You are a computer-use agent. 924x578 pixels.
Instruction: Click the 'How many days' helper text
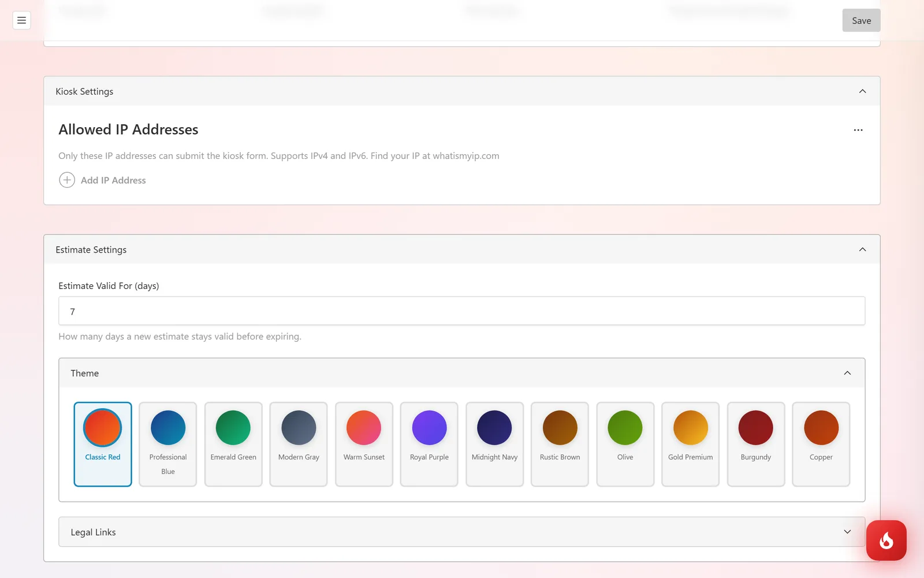point(180,336)
